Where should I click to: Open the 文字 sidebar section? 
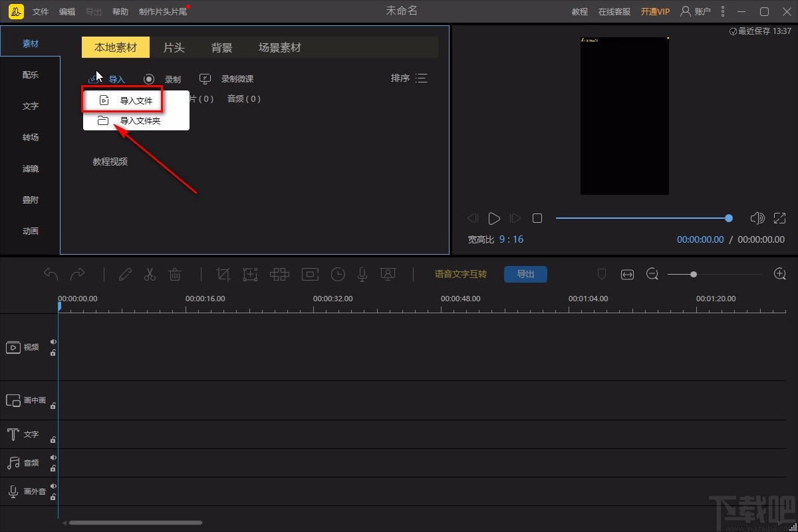tap(31, 106)
